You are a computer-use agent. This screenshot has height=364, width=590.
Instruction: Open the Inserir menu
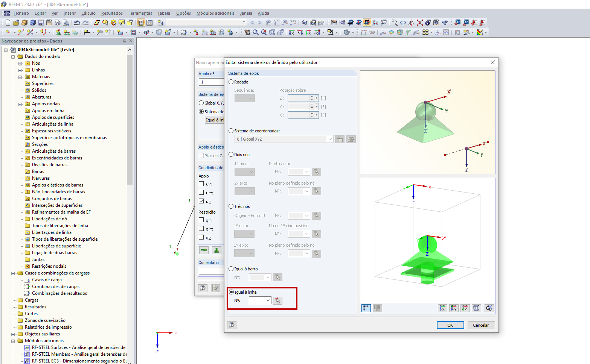tap(69, 13)
